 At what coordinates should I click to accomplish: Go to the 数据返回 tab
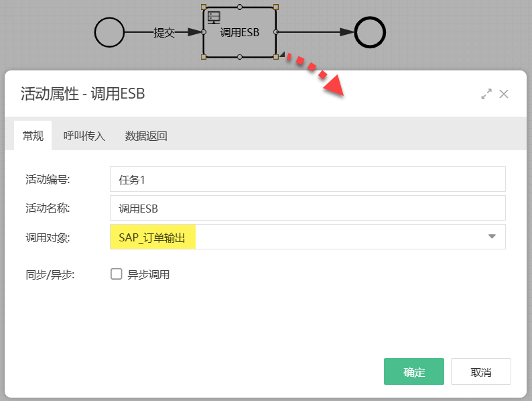pos(146,135)
